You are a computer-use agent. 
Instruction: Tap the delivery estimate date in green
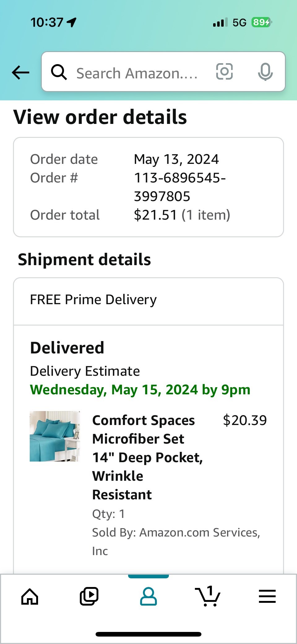140,390
